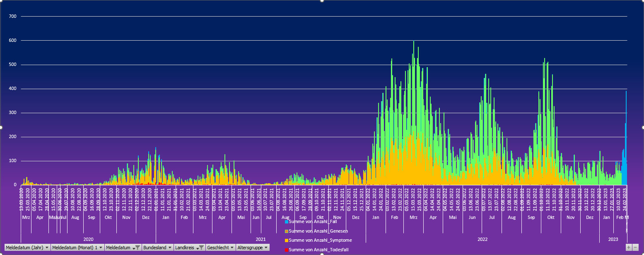Image resolution: width=644 pixels, height=255 pixels.
Task: Click the 700 value on the vertical axis
Action: [x=12, y=17]
